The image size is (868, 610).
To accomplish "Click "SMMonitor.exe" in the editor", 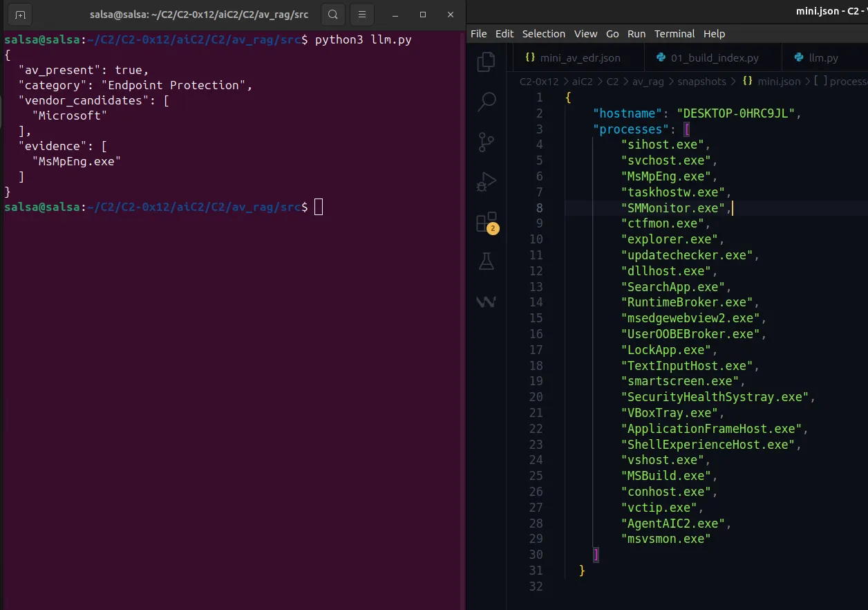I will [x=672, y=208].
